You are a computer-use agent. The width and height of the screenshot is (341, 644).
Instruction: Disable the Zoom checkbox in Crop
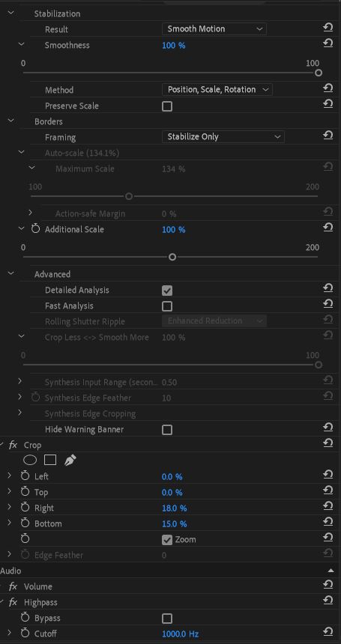tap(167, 540)
